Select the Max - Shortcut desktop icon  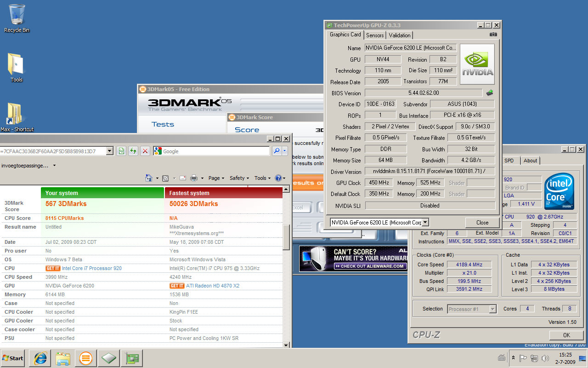[x=17, y=117]
